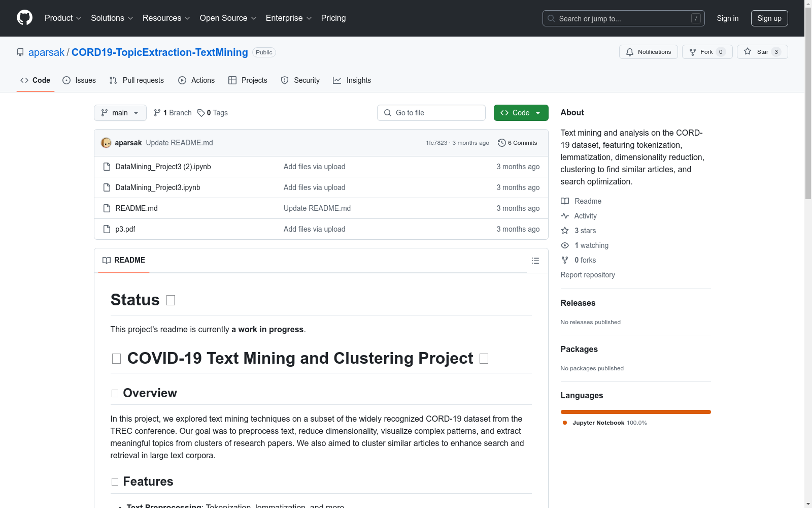The image size is (812, 508).
Task: Open the Enterprise dropdown
Action: (289, 18)
